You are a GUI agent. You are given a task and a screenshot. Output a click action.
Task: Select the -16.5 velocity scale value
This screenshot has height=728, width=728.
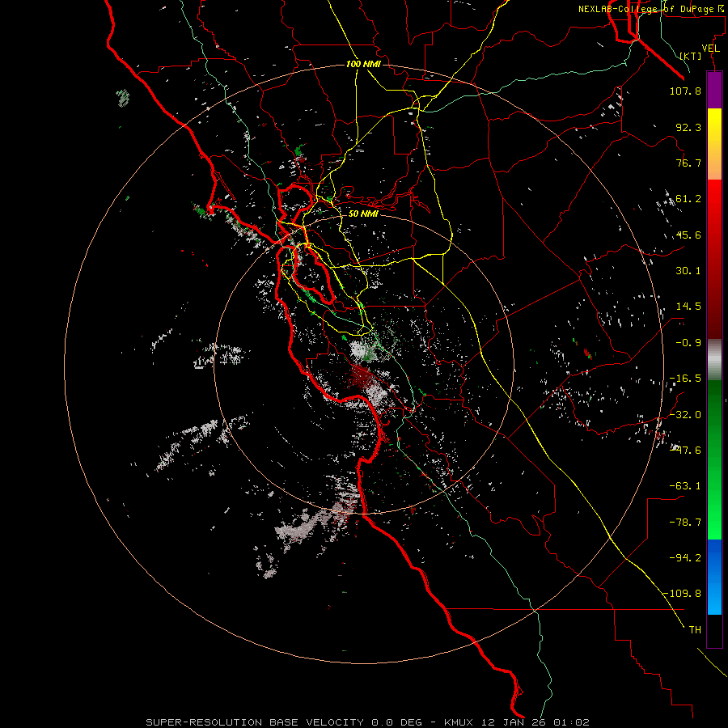point(685,379)
